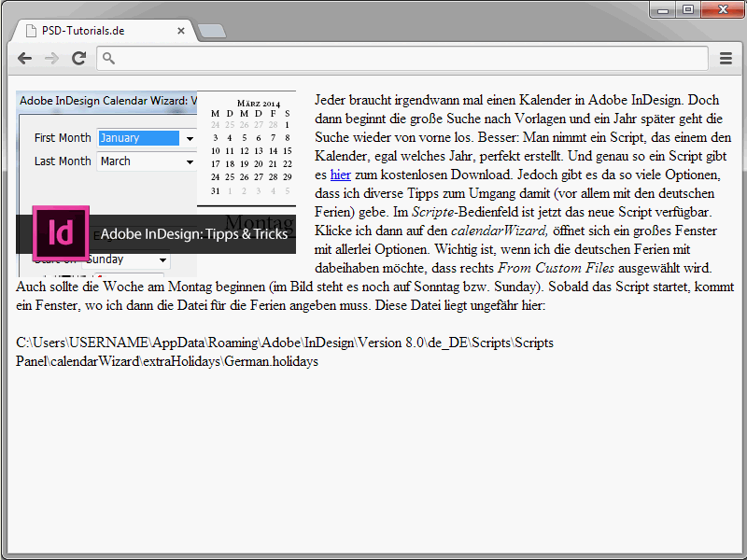Screen dimensions: 747x560
Task: Click the 'Last Month' label
Action: tap(63, 161)
